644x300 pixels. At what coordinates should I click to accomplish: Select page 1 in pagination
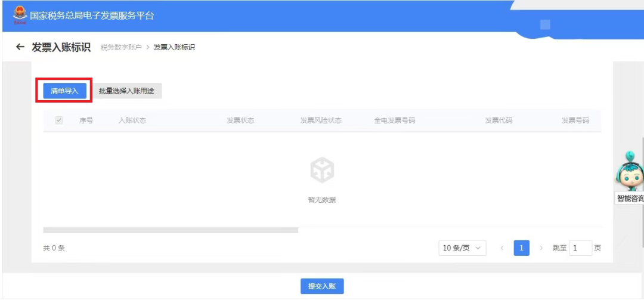[521, 248]
